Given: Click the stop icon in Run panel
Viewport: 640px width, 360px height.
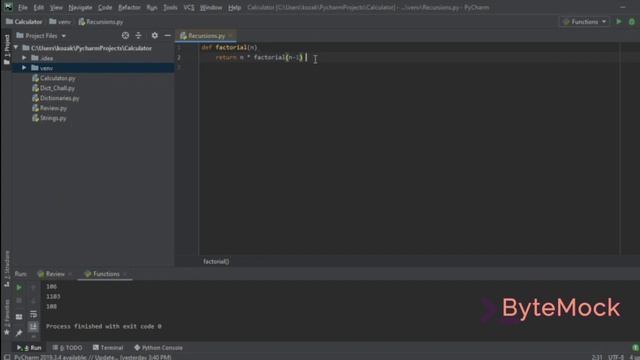Looking at the screenshot, I should (19, 301).
